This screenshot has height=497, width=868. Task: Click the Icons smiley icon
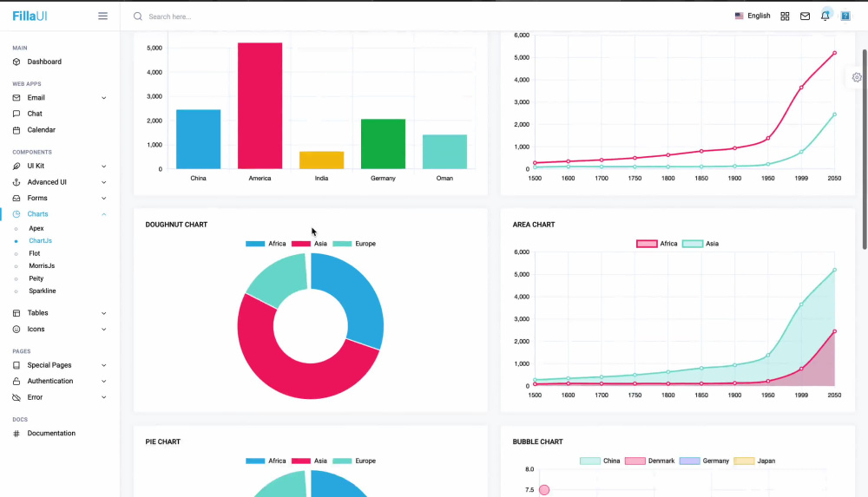(16, 330)
